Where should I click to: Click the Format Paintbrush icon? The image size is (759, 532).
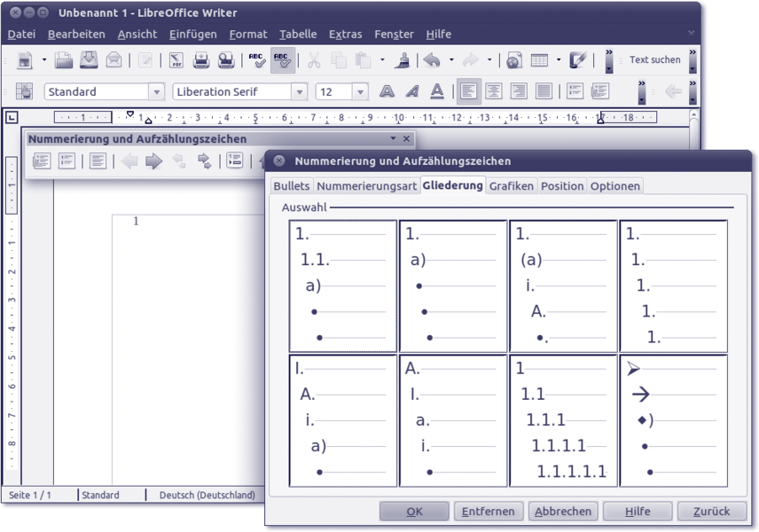point(403,60)
